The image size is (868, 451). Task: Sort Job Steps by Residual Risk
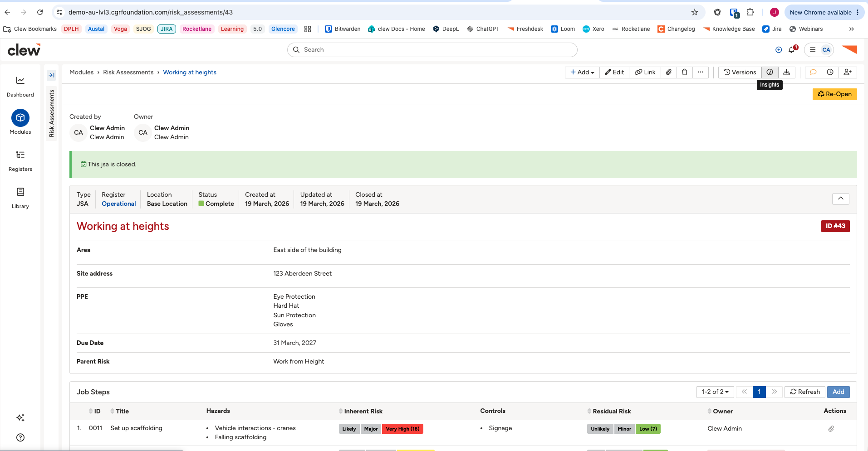click(609, 411)
